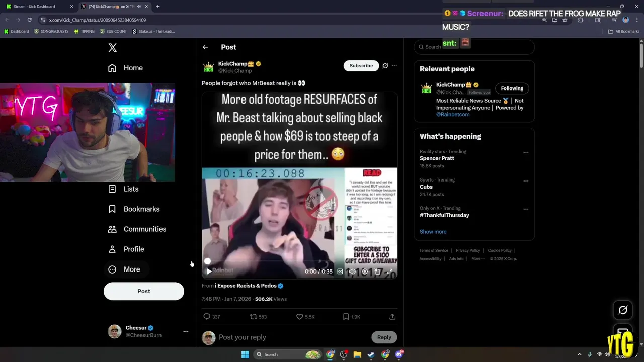Open a new browser tab
Viewport: 644px width, 362px height.
point(157,7)
